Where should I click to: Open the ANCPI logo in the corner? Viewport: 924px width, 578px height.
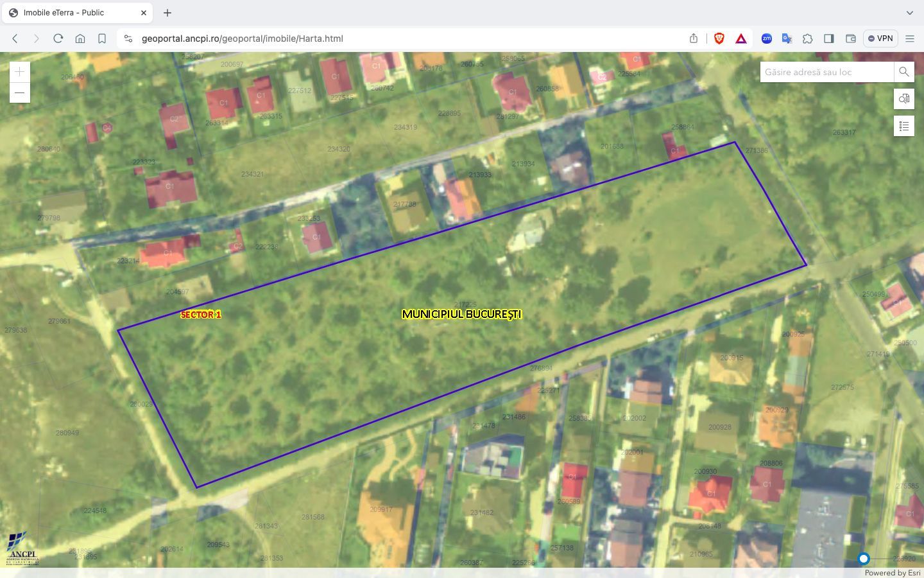point(19,549)
